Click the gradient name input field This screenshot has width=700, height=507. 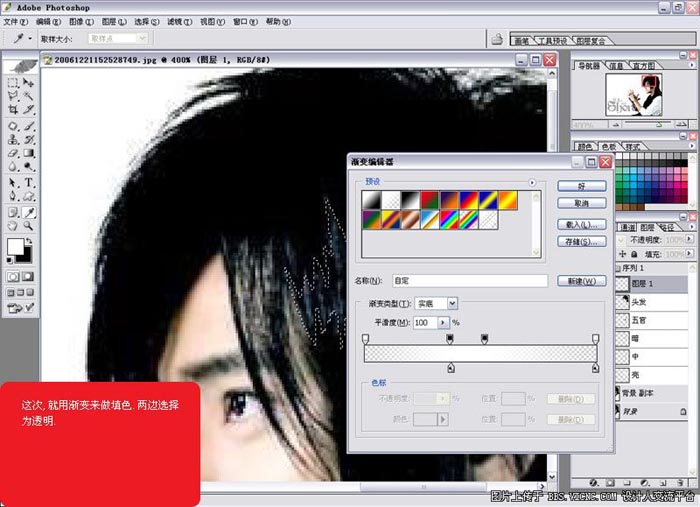coord(470,281)
